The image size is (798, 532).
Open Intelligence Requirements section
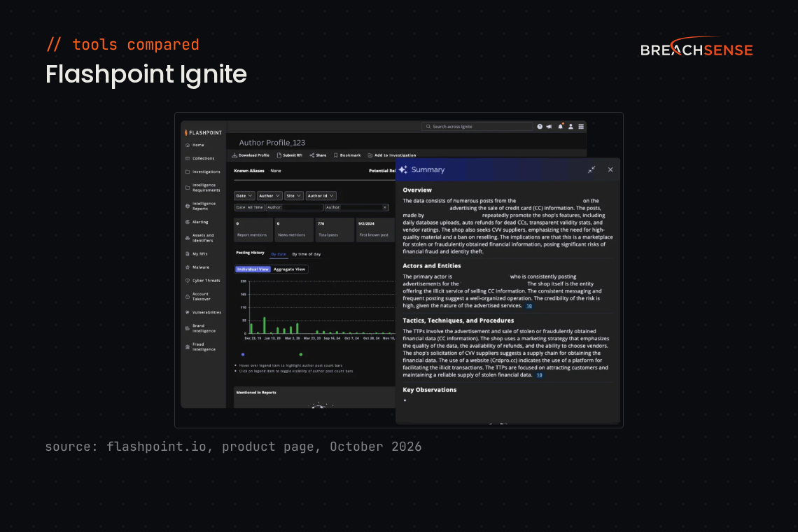click(x=202, y=188)
